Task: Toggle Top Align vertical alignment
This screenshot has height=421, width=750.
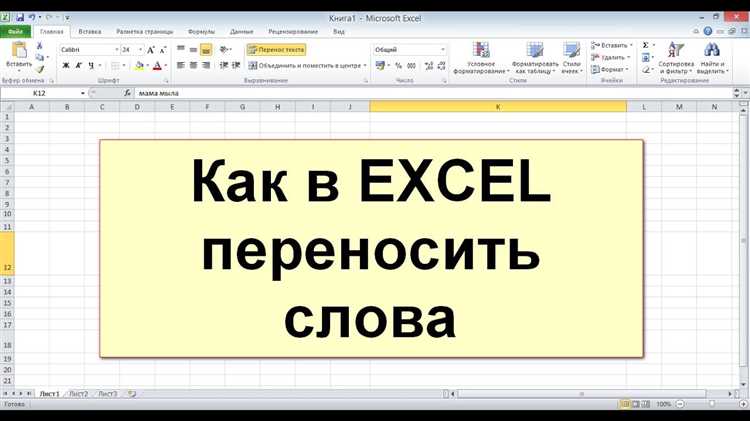Action: pyautogui.click(x=181, y=49)
